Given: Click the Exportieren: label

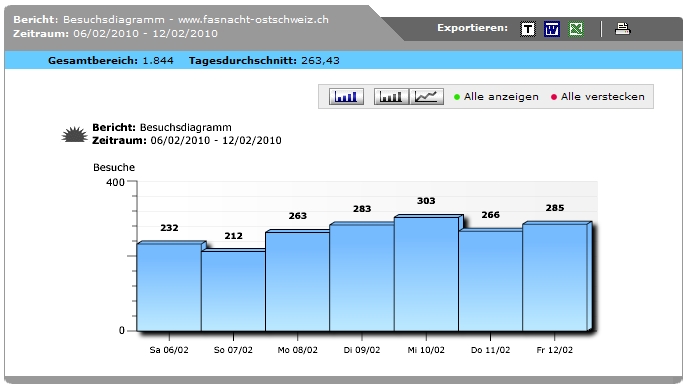Looking at the screenshot, I should tap(472, 28).
